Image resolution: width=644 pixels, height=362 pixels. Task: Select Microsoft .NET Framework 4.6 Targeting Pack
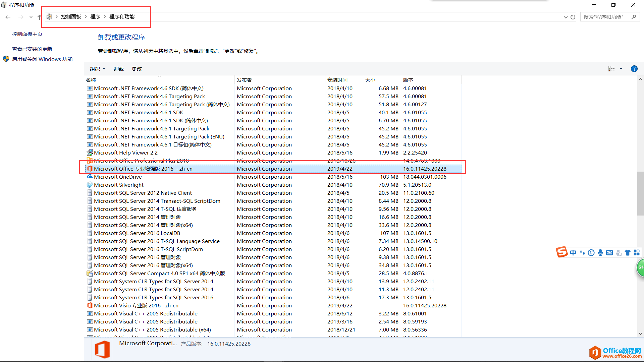pos(149,97)
